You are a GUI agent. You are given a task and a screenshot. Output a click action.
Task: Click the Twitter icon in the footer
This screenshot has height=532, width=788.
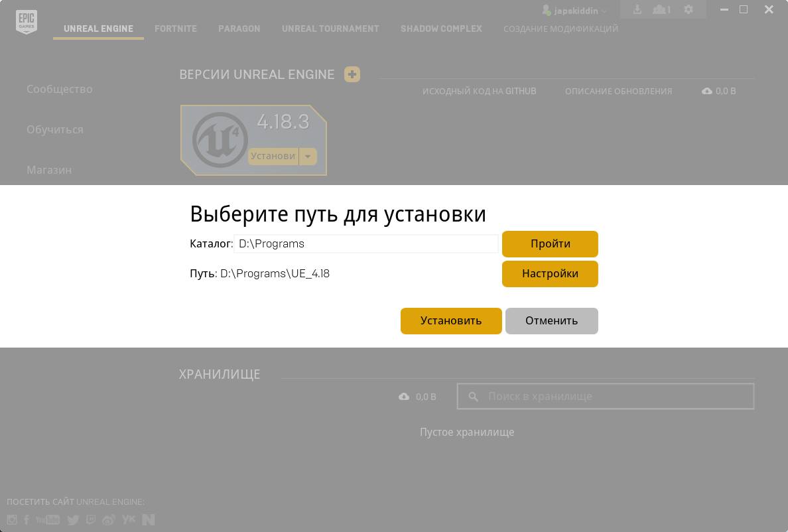tap(73, 520)
